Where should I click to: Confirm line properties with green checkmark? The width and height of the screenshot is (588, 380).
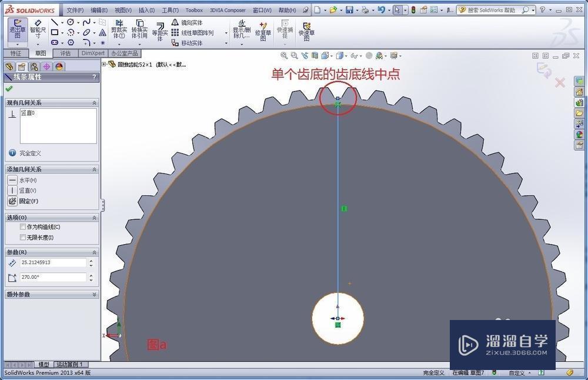pyautogui.click(x=9, y=88)
